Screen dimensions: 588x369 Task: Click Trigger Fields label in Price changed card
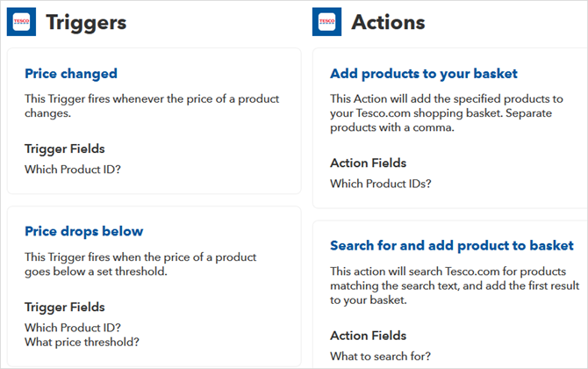click(64, 148)
